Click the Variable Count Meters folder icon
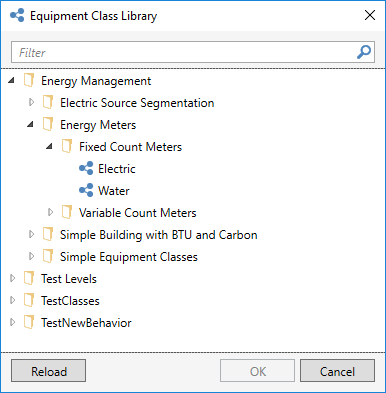 tap(67, 212)
